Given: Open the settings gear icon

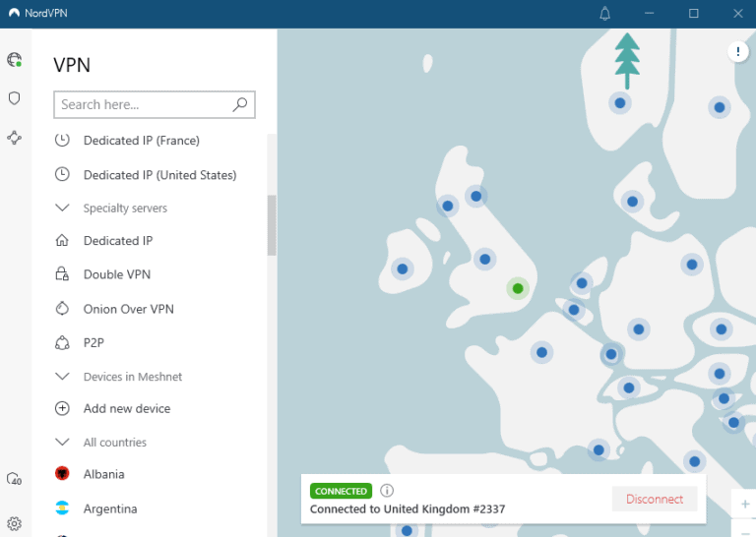Looking at the screenshot, I should point(14,523).
